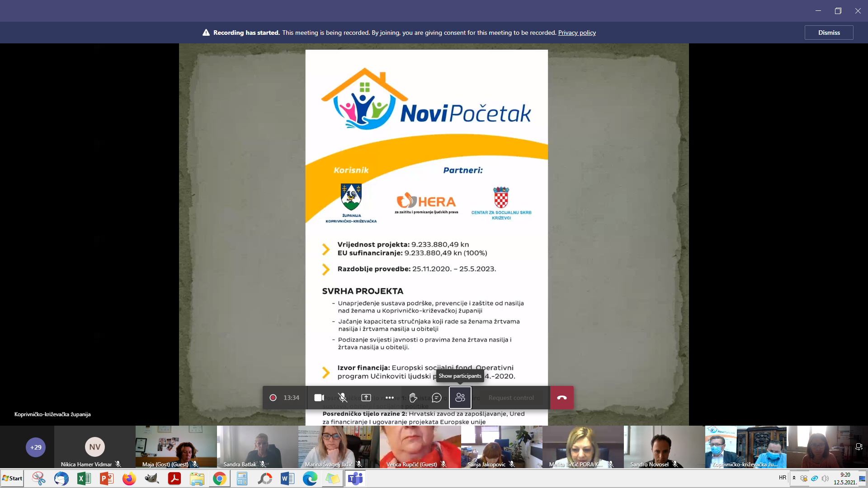Switch the HR language indicator
868x488 pixels.
783,478
